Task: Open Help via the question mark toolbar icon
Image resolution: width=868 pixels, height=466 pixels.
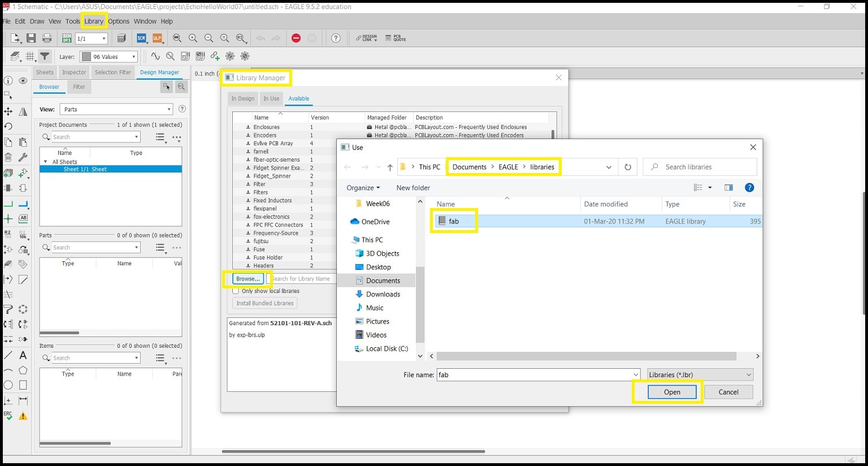Action: click(x=336, y=38)
